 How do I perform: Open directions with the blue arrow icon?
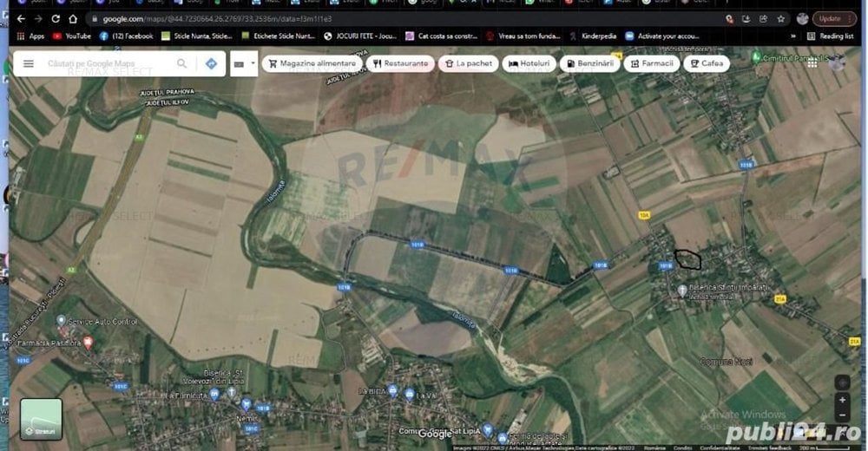click(x=211, y=64)
